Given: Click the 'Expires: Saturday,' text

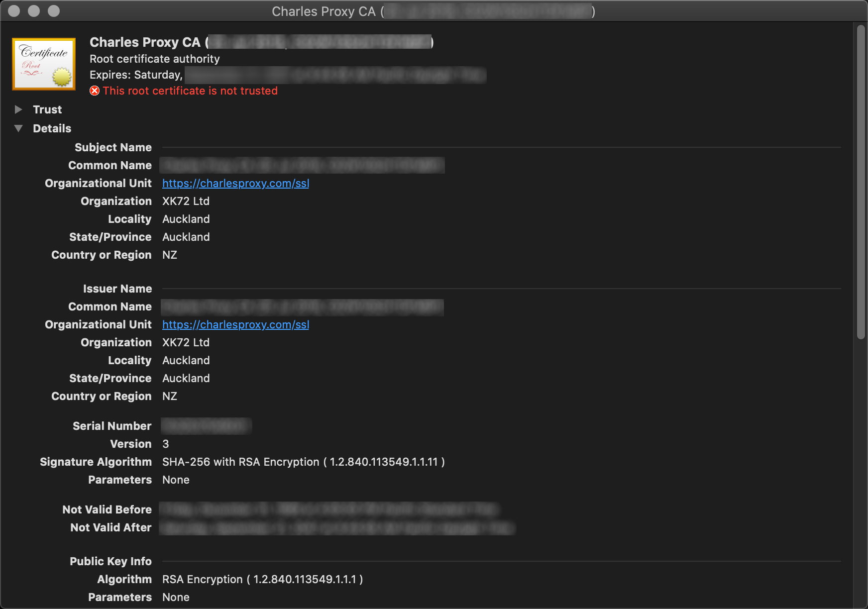Looking at the screenshot, I should [x=136, y=75].
